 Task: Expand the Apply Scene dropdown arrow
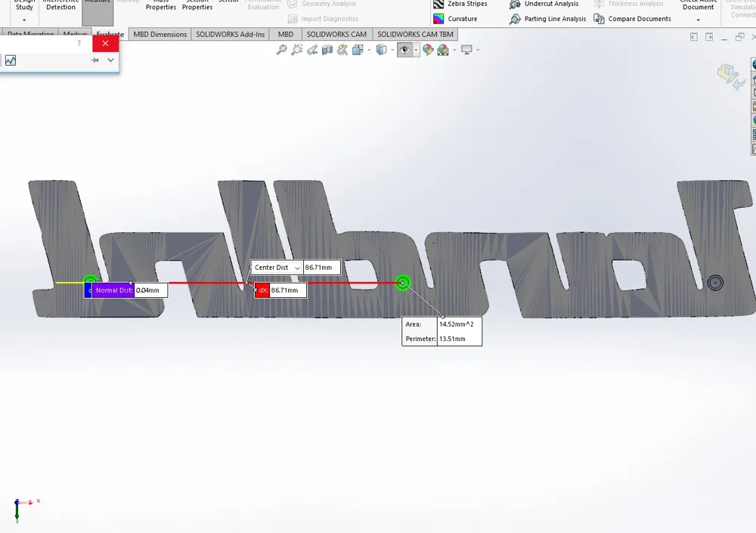(x=454, y=50)
